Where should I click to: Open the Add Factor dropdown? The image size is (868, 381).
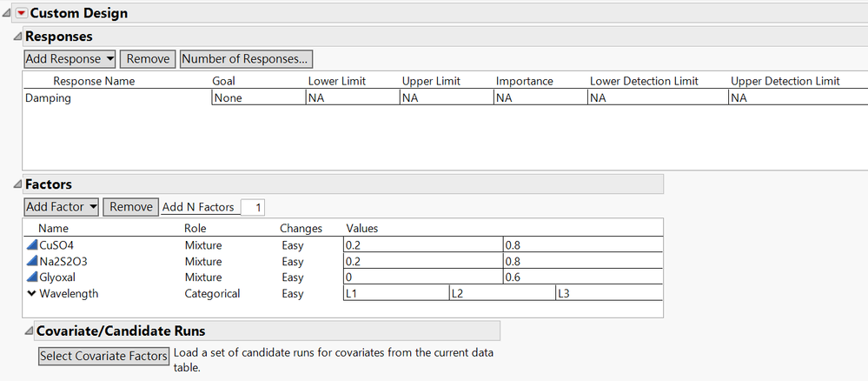[62, 207]
